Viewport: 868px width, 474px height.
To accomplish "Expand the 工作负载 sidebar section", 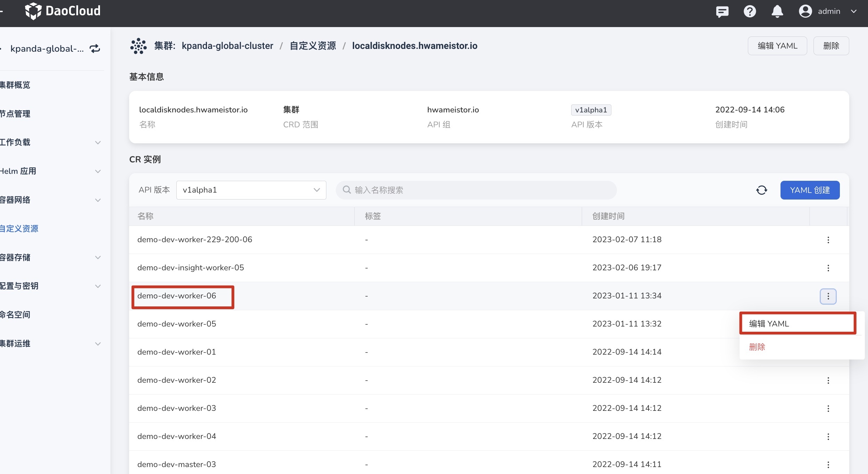I will click(x=98, y=143).
